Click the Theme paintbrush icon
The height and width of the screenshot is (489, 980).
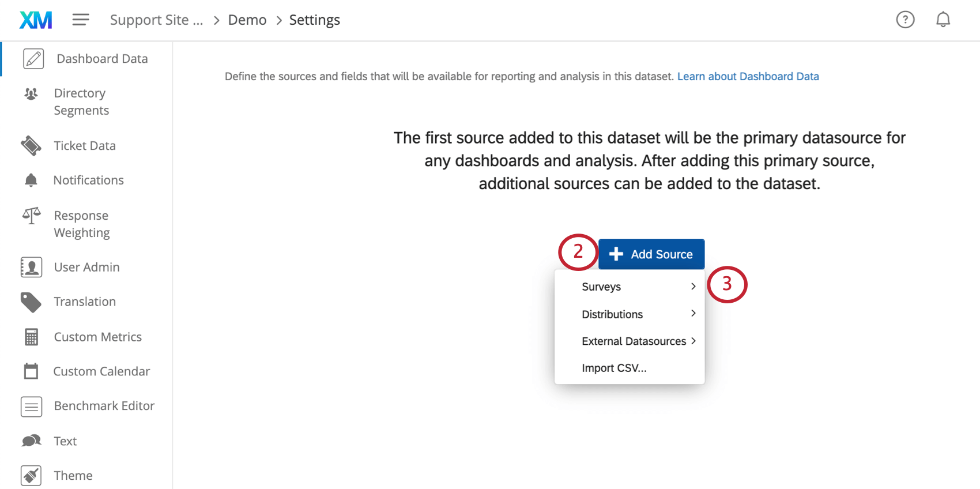click(31, 476)
